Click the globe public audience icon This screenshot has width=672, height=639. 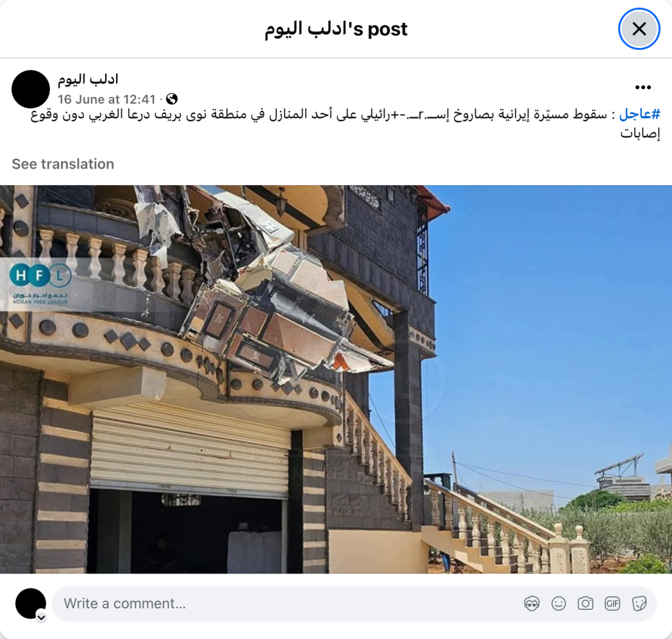coord(172,99)
